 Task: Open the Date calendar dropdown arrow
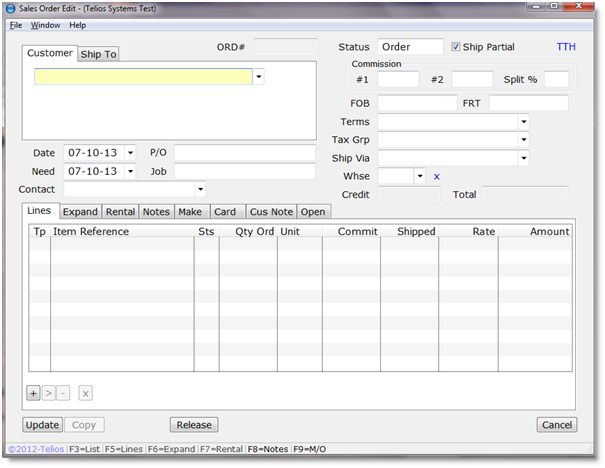[130, 153]
